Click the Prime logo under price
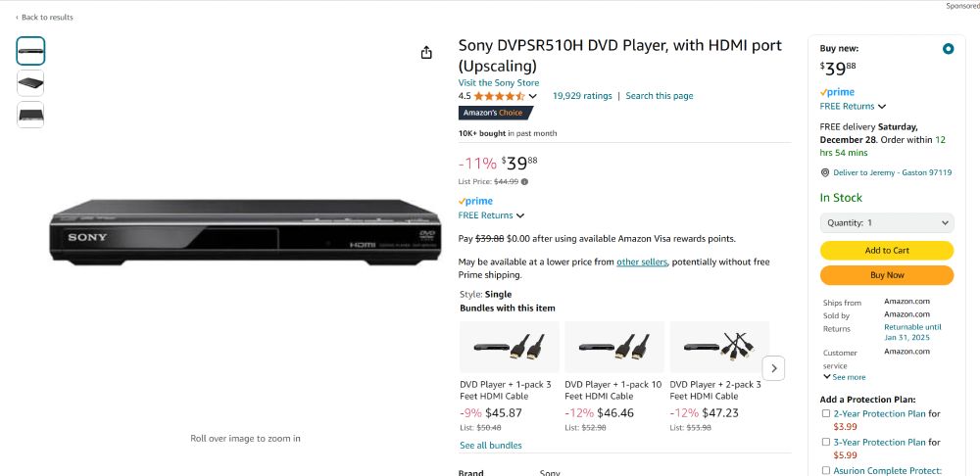The height and width of the screenshot is (476, 980). coord(475,201)
